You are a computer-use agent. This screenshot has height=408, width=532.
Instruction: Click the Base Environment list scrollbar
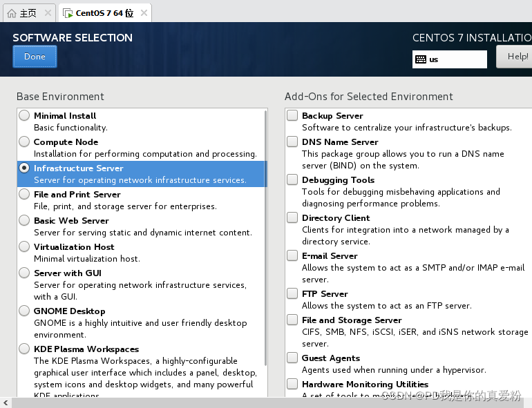pyautogui.click(x=266, y=237)
